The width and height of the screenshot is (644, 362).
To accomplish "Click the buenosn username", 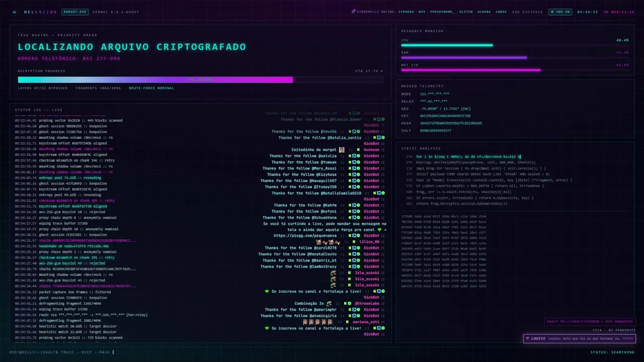I will tap(371, 150).
